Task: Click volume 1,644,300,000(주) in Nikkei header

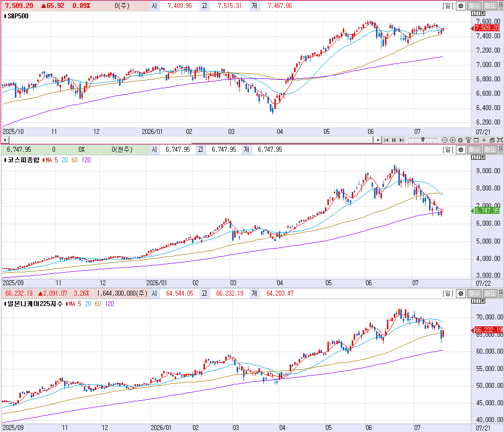Action: pyautogui.click(x=122, y=293)
